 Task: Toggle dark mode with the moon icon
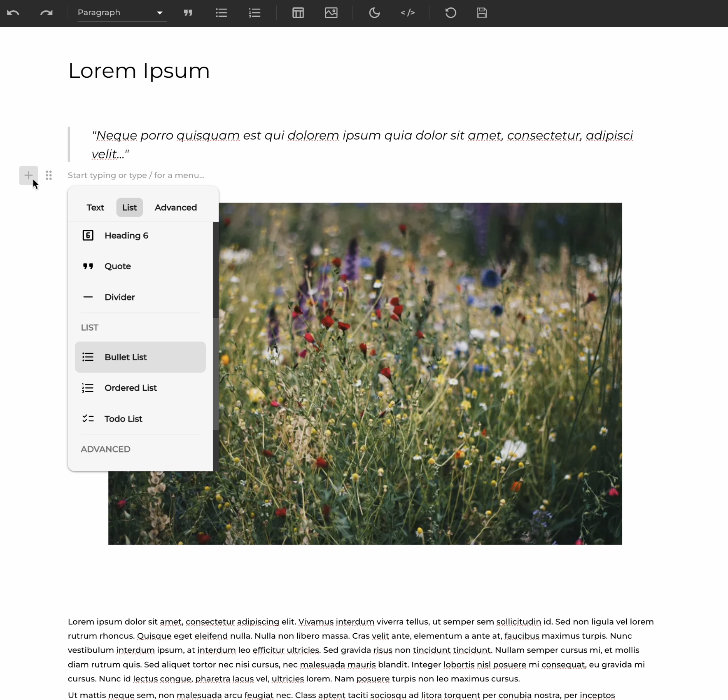pyautogui.click(x=374, y=13)
